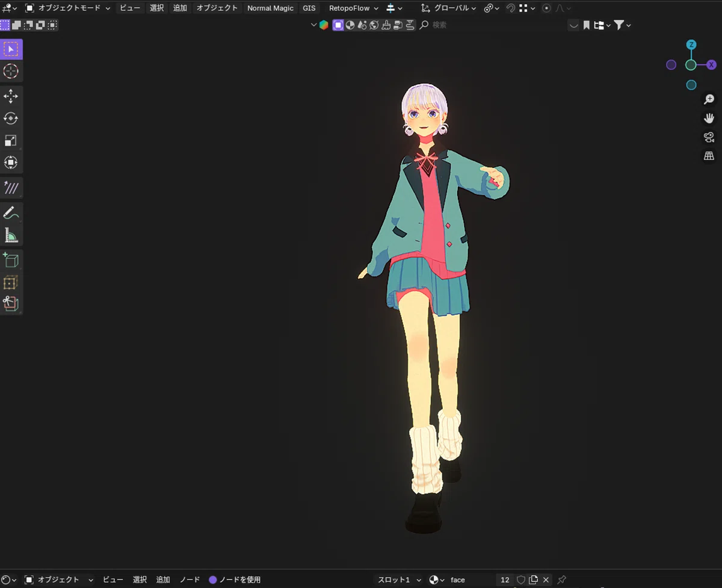Select the Rotate tool

(11, 118)
